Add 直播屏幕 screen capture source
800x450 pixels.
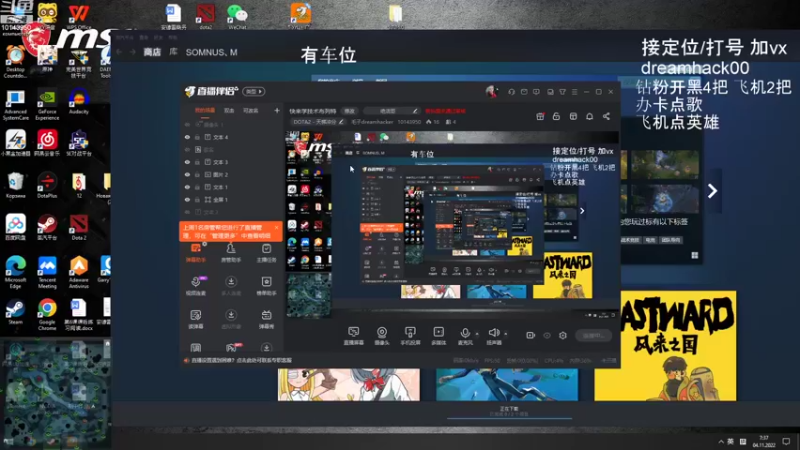tap(354, 336)
